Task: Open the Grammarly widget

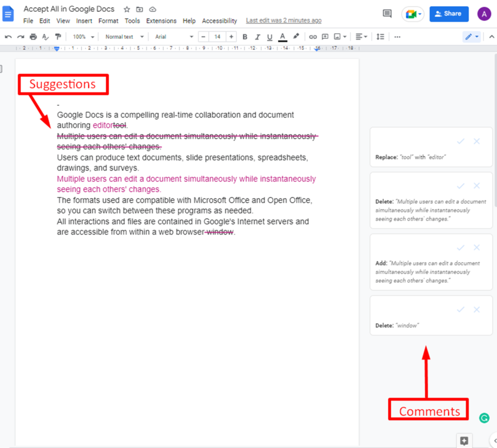Action: point(484,418)
